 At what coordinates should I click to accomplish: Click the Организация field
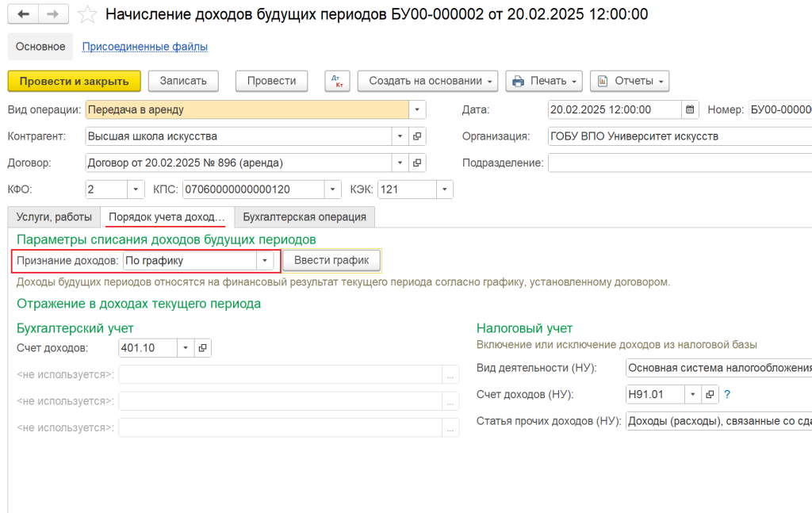(680, 136)
